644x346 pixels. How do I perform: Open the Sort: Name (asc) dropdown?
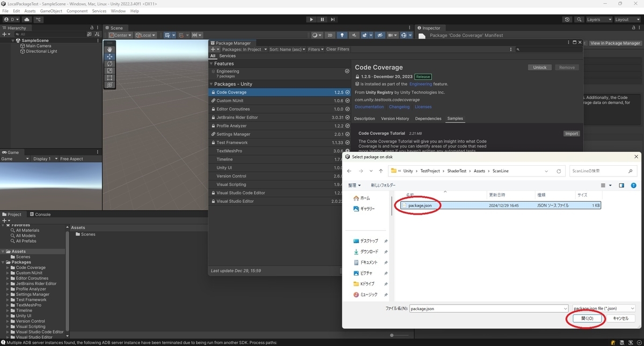click(287, 49)
